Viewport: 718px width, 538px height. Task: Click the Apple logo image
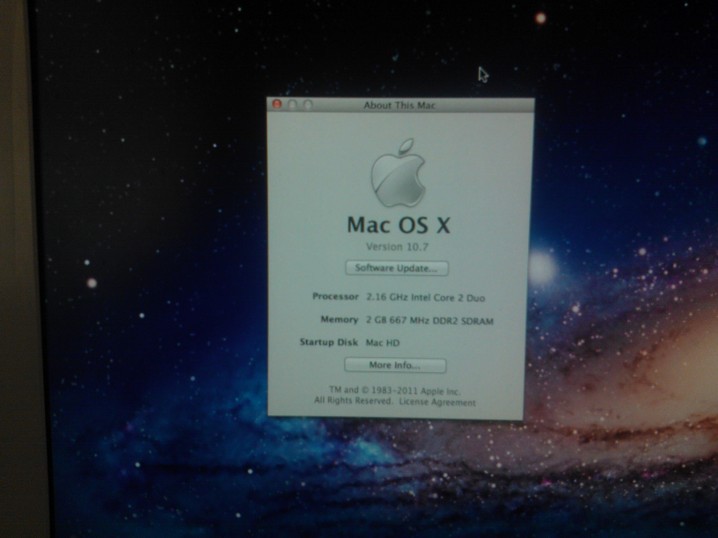pos(398,173)
